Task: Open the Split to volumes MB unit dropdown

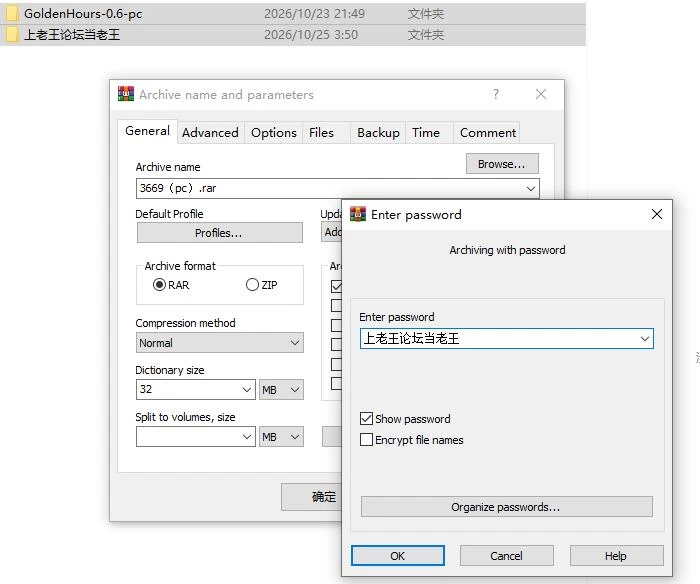Action: pos(280,437)
